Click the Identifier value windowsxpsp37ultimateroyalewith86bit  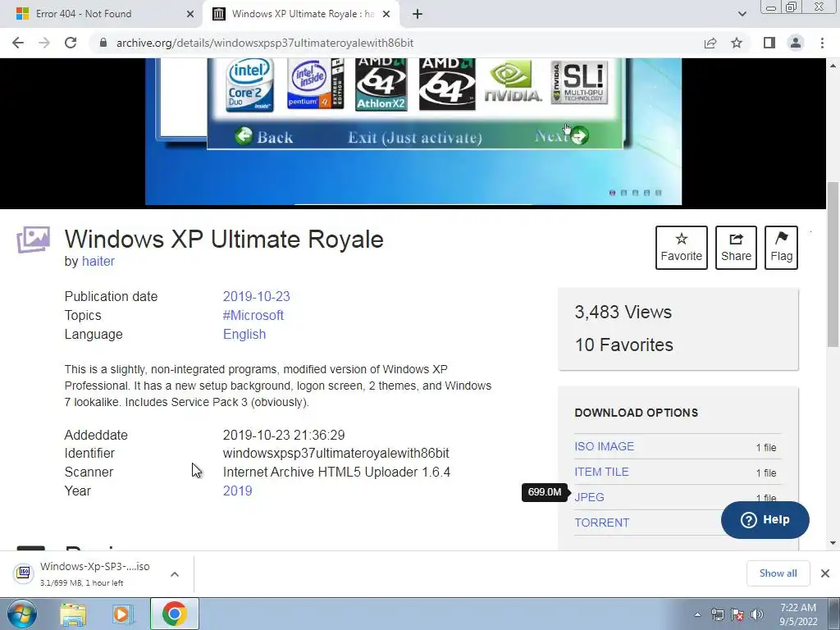coord(336,453)
